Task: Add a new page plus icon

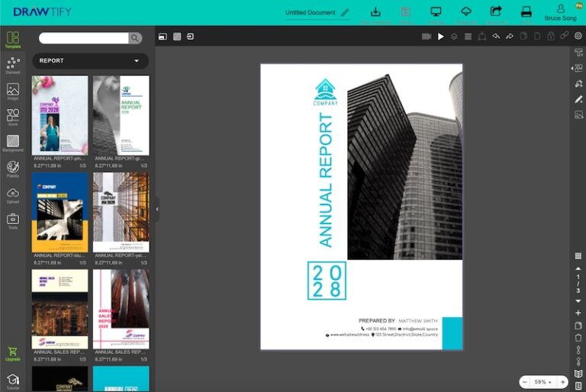Action: (x=578, y=313)
